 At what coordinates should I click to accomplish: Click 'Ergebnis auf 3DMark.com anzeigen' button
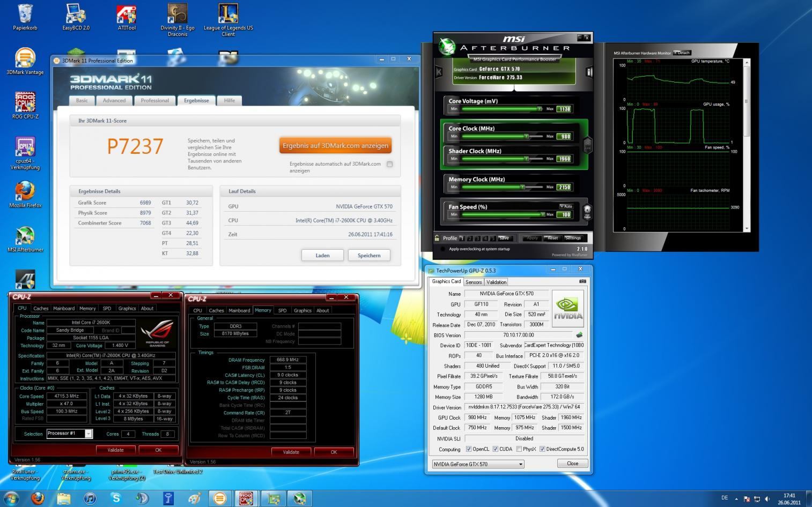pyautogui.click(x=335, y=145)
